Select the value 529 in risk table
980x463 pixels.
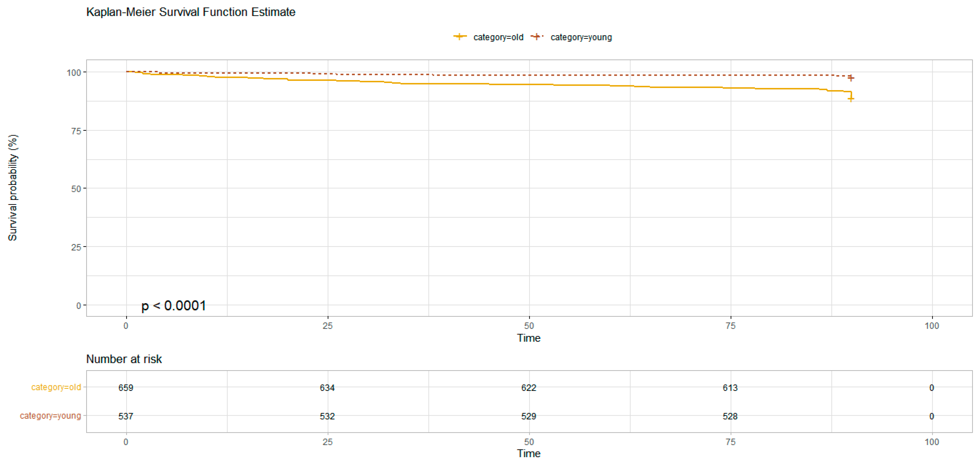(528, 416)
